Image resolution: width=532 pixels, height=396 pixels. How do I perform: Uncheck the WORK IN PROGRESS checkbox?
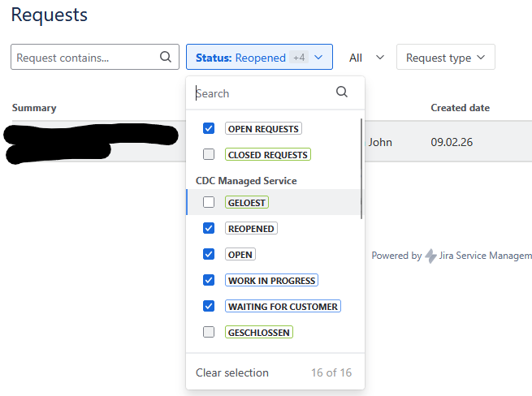(x=209, y=280)
